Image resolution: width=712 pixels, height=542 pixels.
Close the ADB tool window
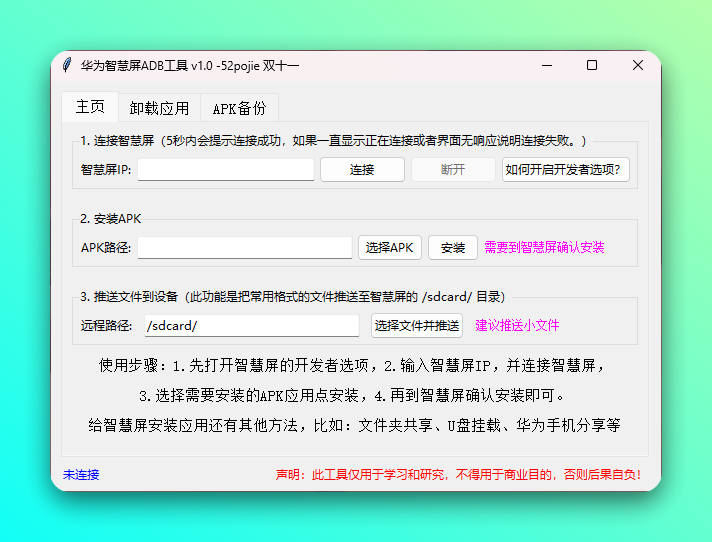click(x=638, y=65)
